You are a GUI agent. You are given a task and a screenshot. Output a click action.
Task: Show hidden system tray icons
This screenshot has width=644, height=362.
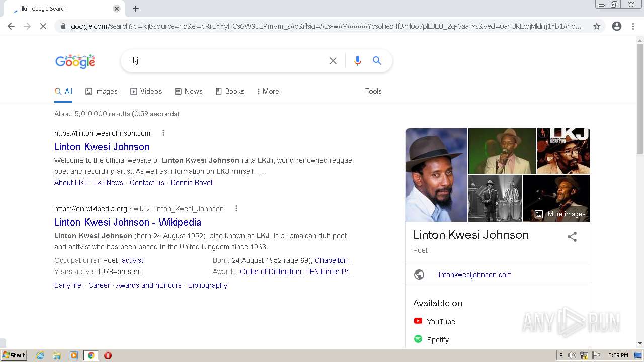561,355
